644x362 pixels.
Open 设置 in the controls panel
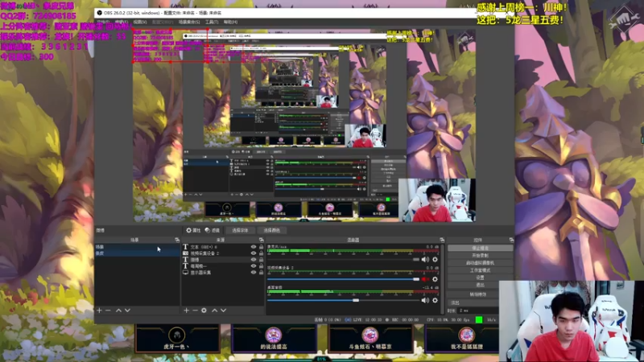[480, 278]
